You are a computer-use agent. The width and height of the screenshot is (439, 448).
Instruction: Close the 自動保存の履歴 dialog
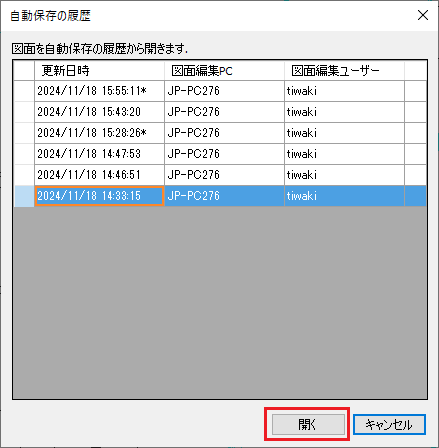click(x=423, y=15)
